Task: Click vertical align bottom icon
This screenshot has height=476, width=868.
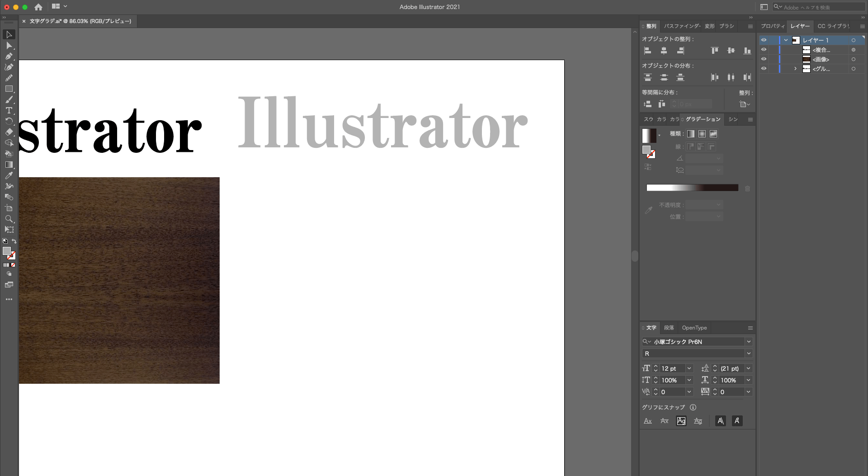Action: click(747, 51)
